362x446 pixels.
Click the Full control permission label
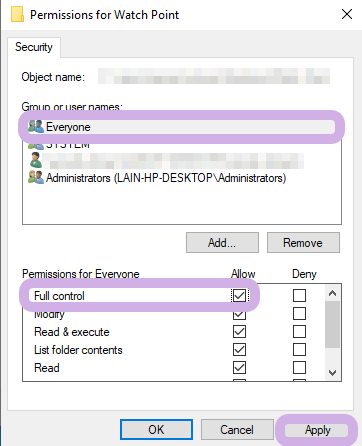tap(59, 296)
